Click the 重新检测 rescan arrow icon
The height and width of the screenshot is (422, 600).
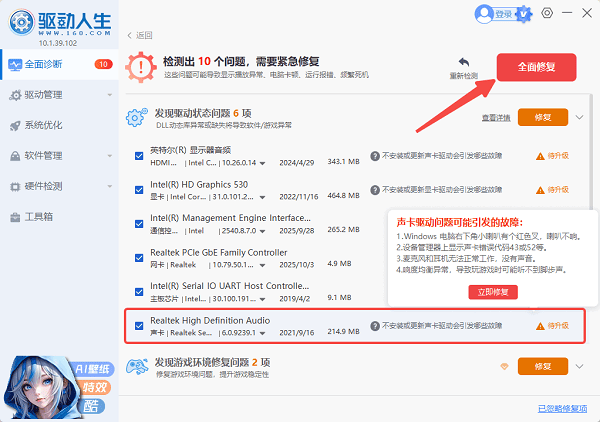[x=463, y=62]
